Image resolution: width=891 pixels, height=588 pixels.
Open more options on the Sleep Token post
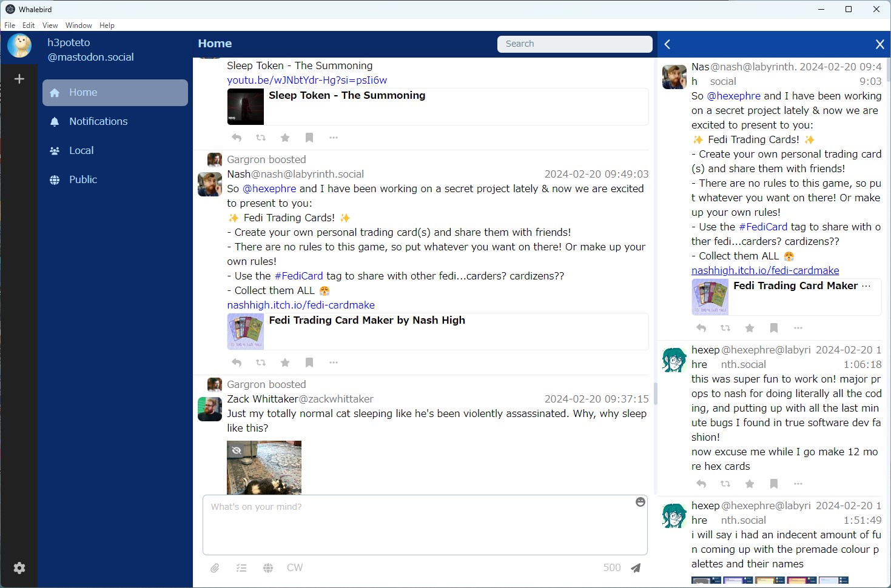click(333, 138)
